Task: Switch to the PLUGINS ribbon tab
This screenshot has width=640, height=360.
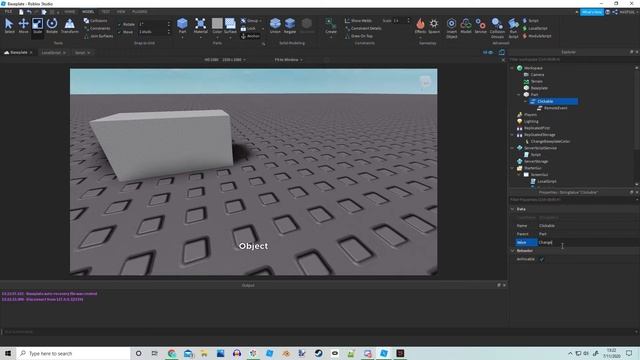Action: tap(140, 12)
